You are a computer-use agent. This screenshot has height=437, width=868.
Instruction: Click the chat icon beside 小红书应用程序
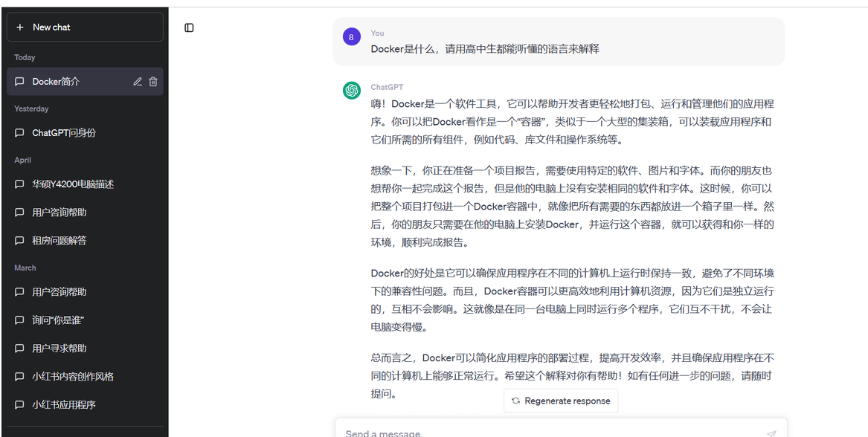tap(19, 405)
